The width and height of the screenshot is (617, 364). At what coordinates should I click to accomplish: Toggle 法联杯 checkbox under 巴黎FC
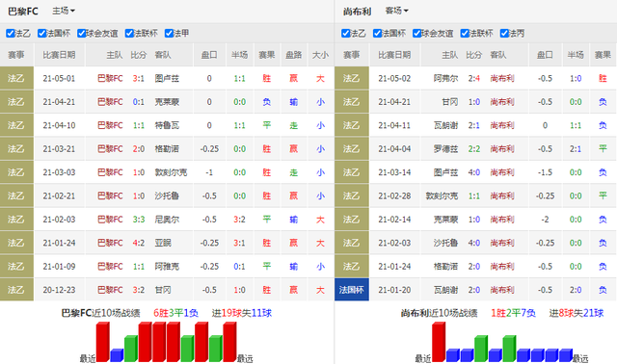tap(129, 34)
